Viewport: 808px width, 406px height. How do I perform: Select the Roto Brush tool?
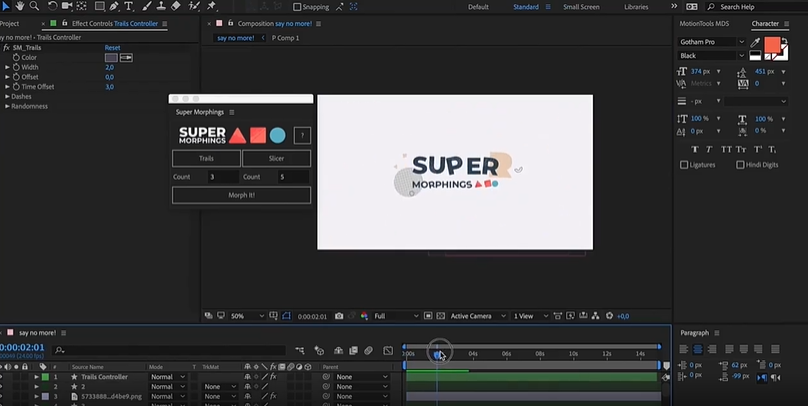point(194,6)
